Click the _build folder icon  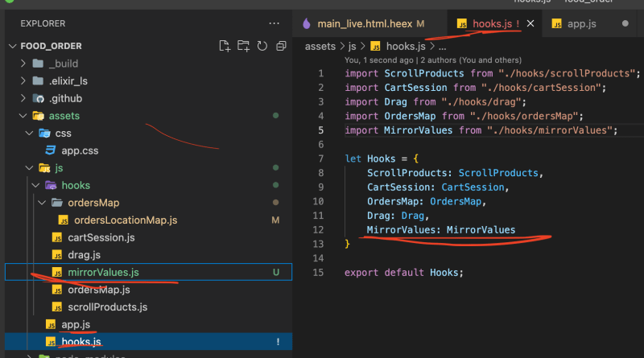pos(38,64)
